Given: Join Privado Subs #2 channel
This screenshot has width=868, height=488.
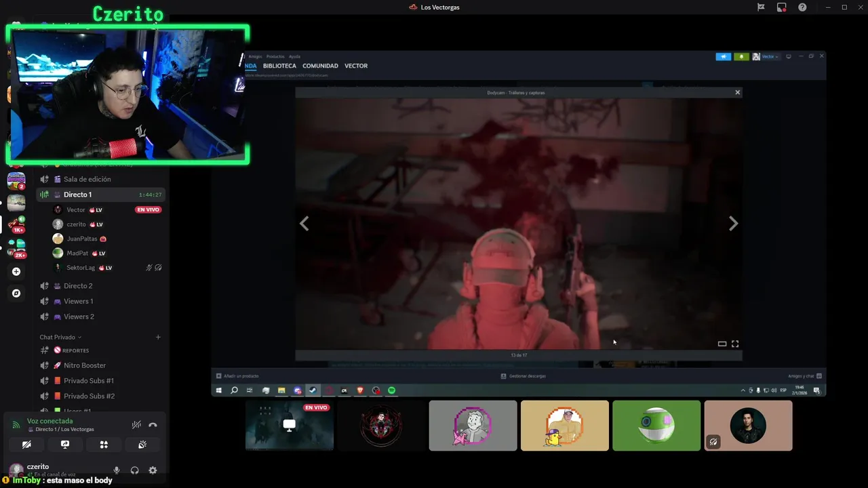Looking at the screenshot, I should click(x=100, y=396).
